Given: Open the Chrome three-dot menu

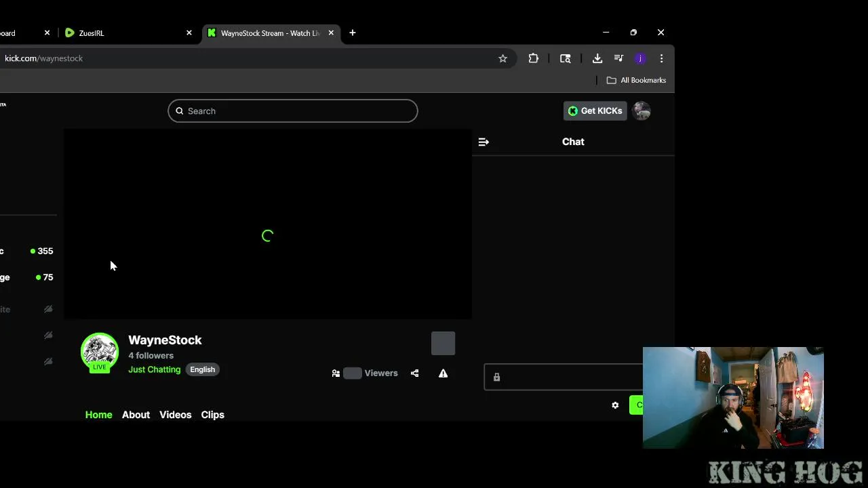Looking at the screenshot, I should click(x=661, y=58).
